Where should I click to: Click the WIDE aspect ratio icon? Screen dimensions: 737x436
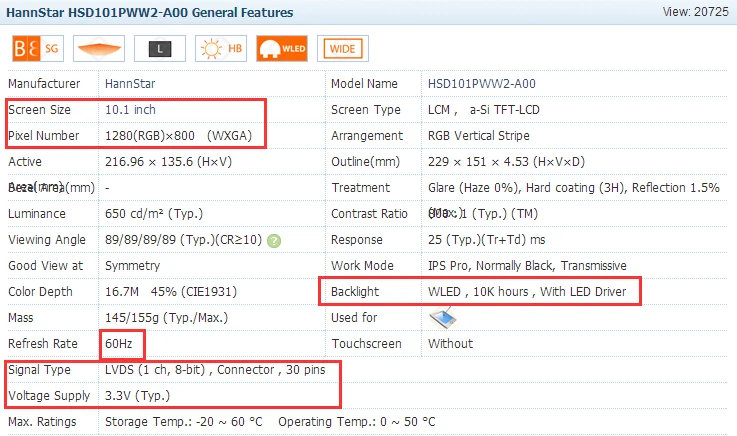click(x=343, y=48)
